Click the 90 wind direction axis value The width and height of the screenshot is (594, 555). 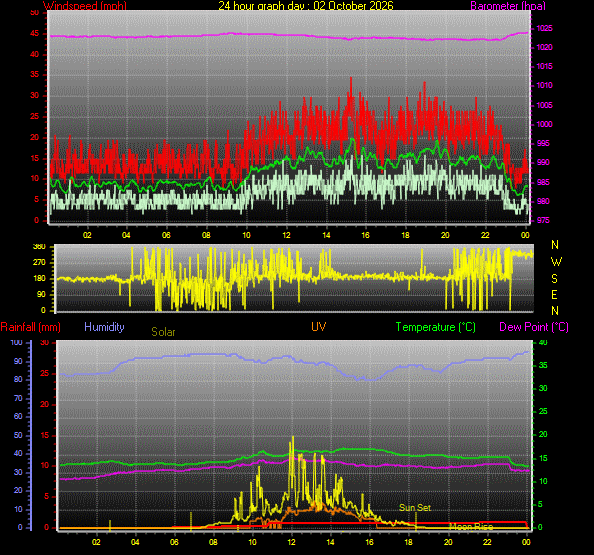pos(41,294)
